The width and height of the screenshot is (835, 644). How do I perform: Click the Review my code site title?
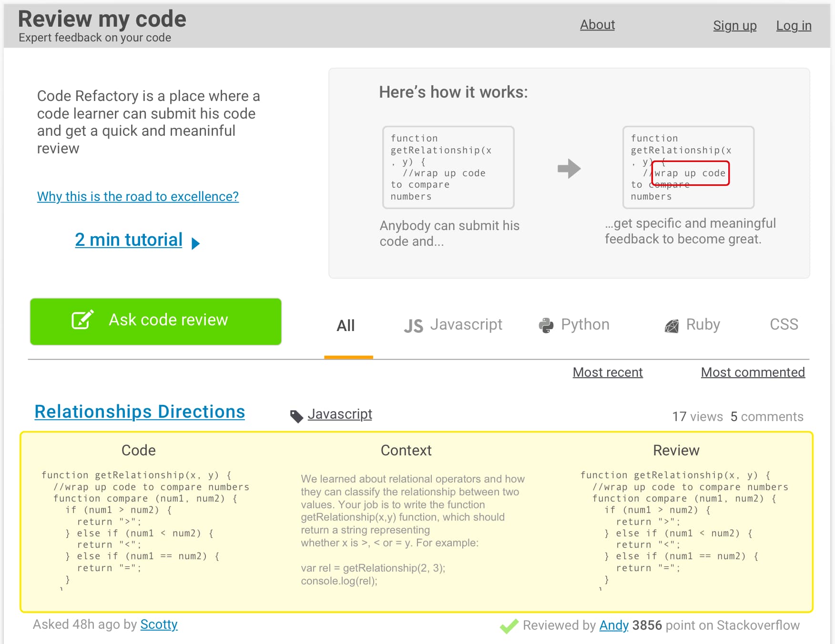tap(102, 19)
